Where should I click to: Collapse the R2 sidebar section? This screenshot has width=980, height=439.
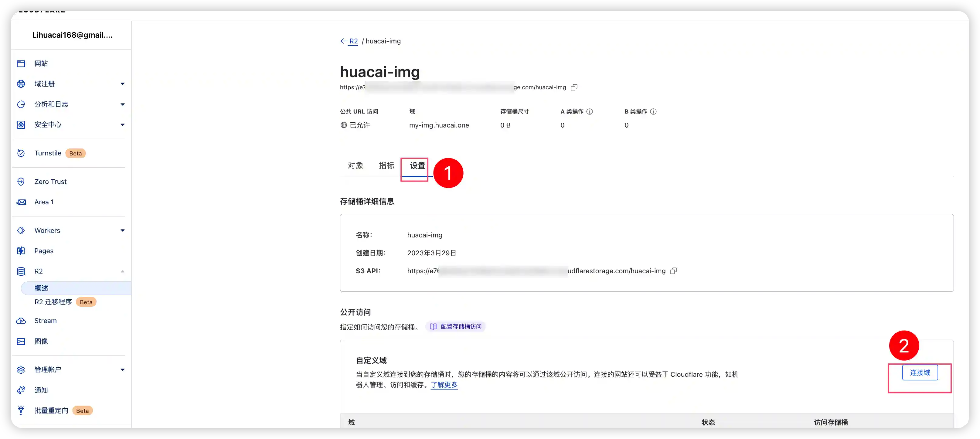tap(123, 271)
